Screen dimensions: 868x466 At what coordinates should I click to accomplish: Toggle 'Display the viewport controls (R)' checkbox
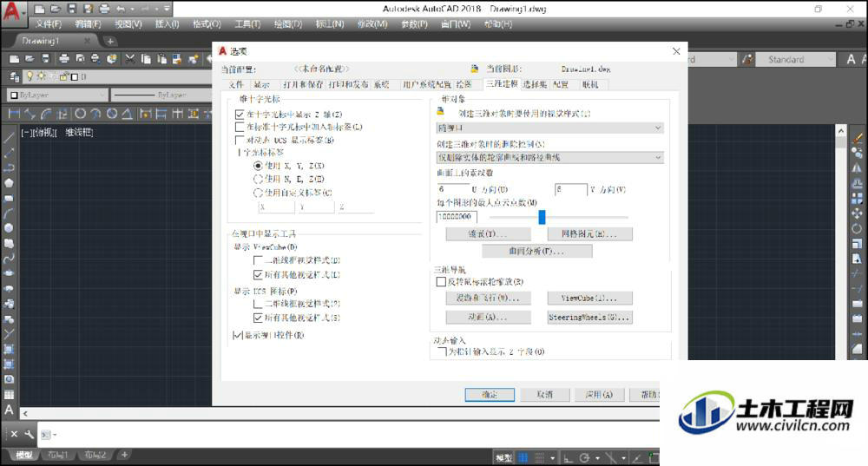coord(238,335)
